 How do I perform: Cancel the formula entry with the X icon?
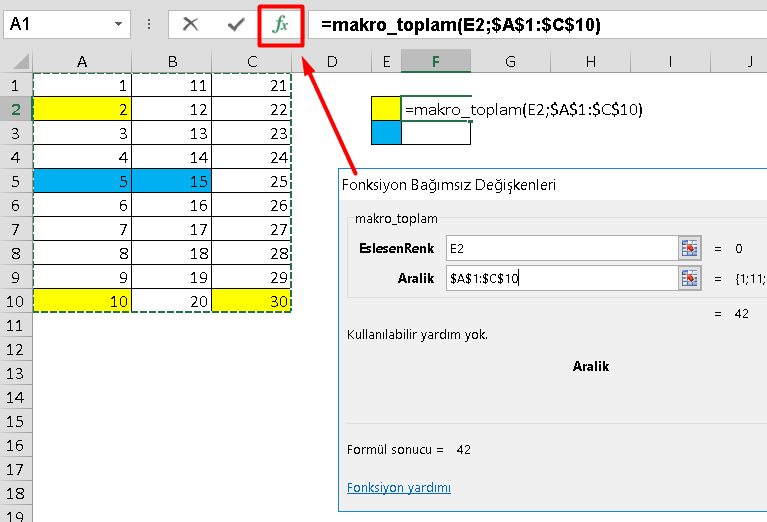tap(190, 24)
